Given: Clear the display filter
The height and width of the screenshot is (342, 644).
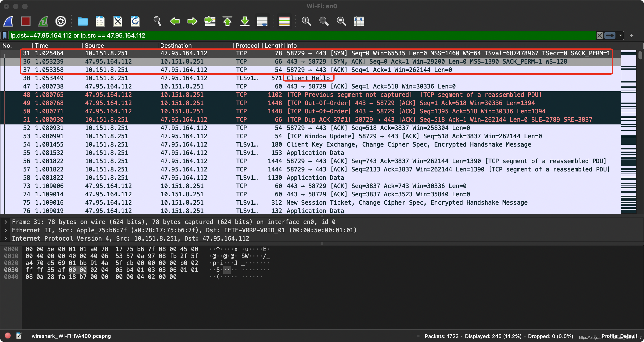Looking at the screenshot, I should coord(600,35).
